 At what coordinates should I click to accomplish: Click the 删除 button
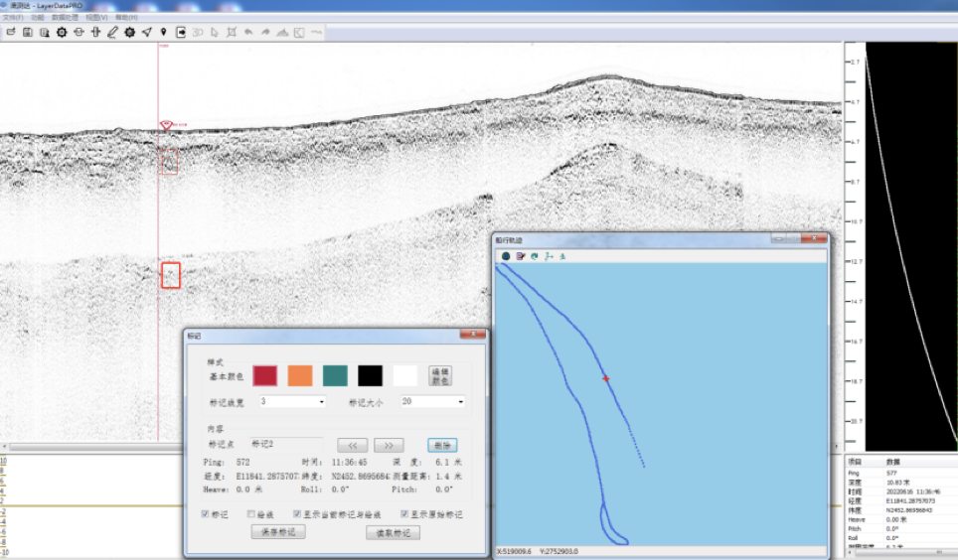442,445
